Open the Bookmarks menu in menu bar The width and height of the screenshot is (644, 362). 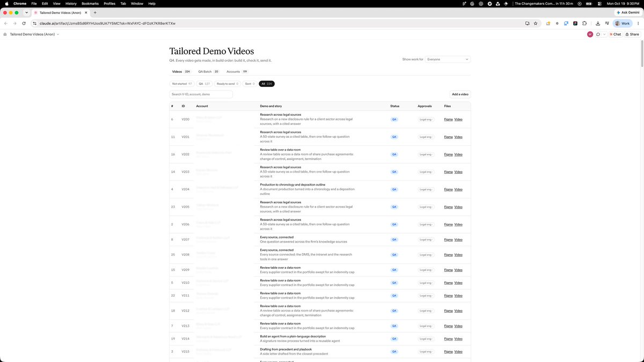tap(90, 3)
